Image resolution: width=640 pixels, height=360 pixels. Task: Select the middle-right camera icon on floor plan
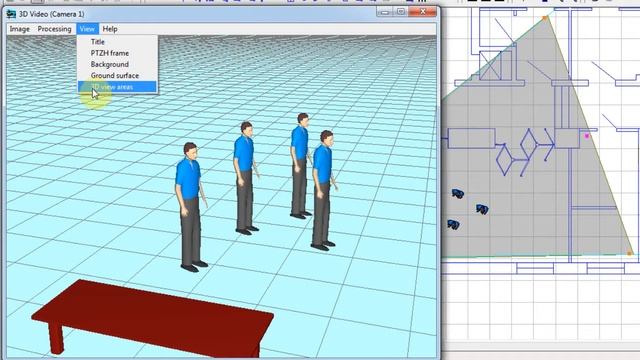click(x=482, y=209)
